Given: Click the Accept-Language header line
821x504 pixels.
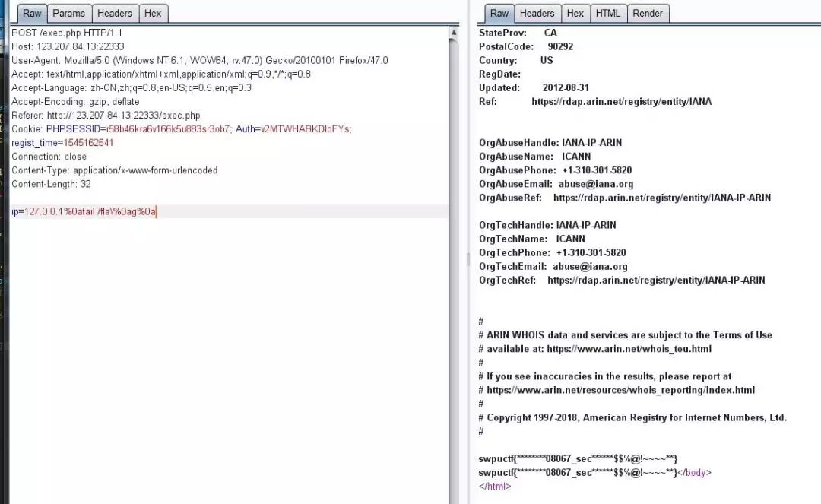Looking at the screenshot, I should (132, 88).
